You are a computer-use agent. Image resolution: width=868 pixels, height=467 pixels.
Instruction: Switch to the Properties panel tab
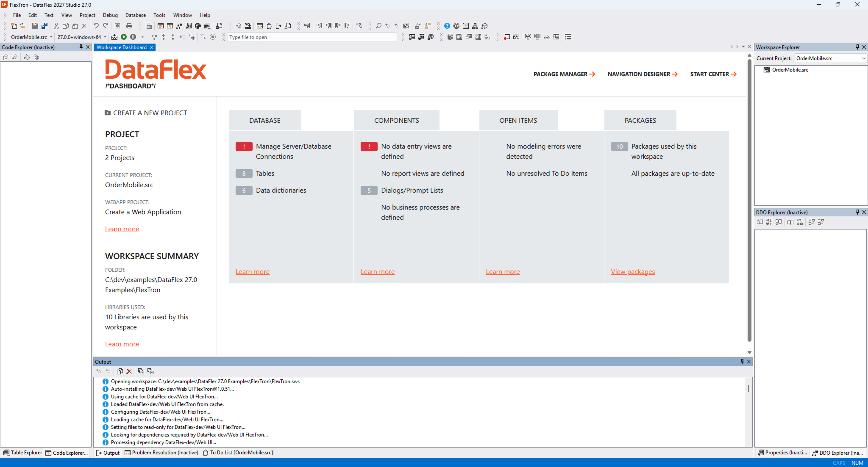[x=782, y=453]
